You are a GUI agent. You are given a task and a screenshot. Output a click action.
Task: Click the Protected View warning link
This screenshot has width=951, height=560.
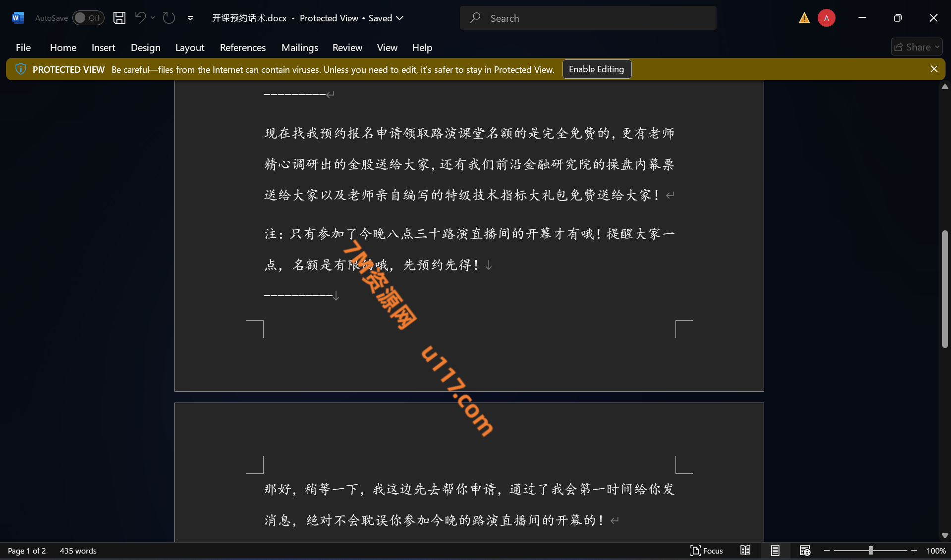click(x=333, y=70)
